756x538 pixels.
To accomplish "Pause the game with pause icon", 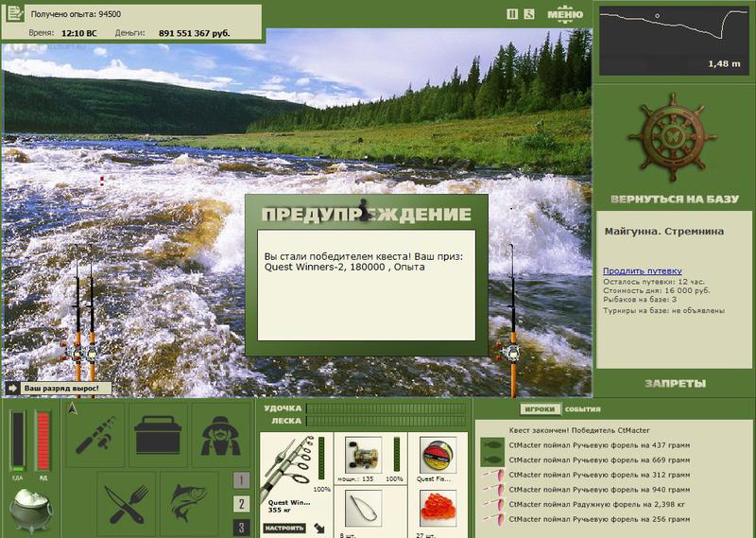I will (512, 14).
